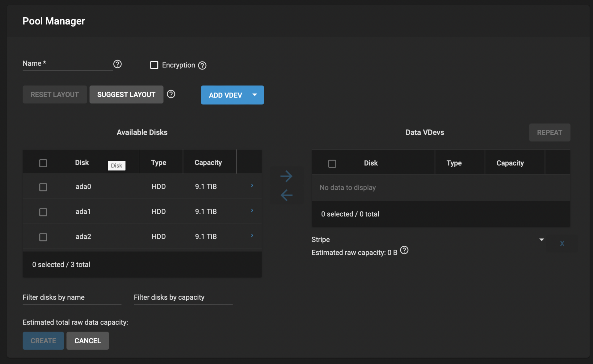Select the ada2 disk name
593x364 pixels.
(x=83, y=236)
